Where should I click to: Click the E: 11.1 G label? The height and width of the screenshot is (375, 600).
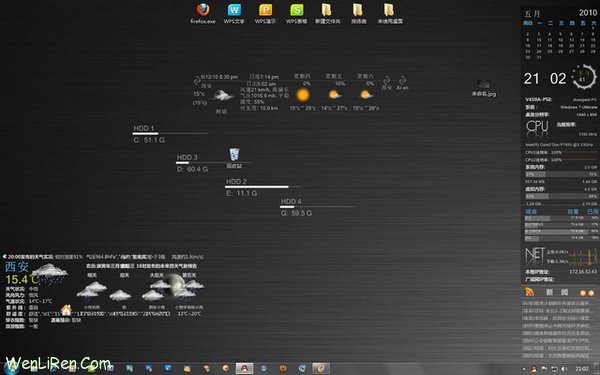pyautogui.click(x=241, y=193)
